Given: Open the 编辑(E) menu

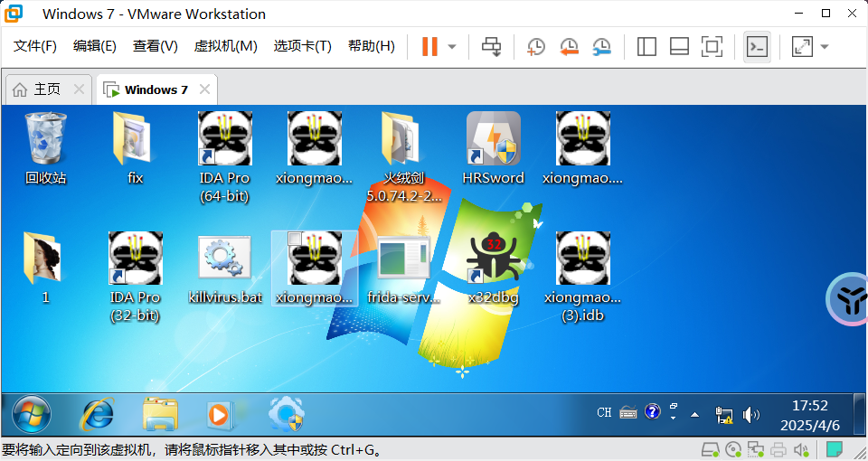Looking at the screenshot, I should [95, 46].
